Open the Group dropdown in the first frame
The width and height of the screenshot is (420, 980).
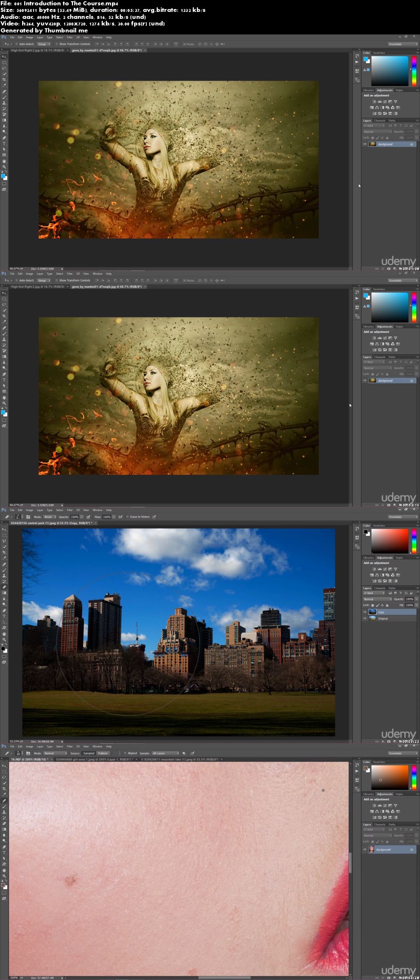coord(44,44)
